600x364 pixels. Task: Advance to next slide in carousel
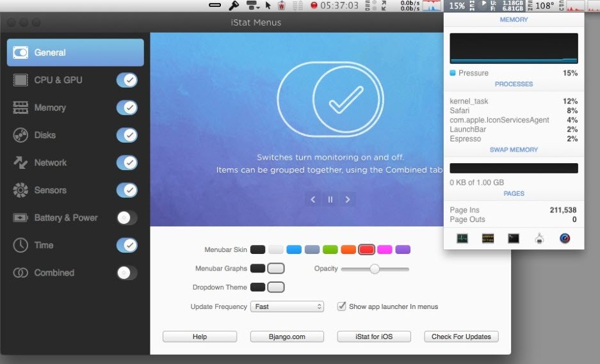pyautogui.click(x=348, y=199)
